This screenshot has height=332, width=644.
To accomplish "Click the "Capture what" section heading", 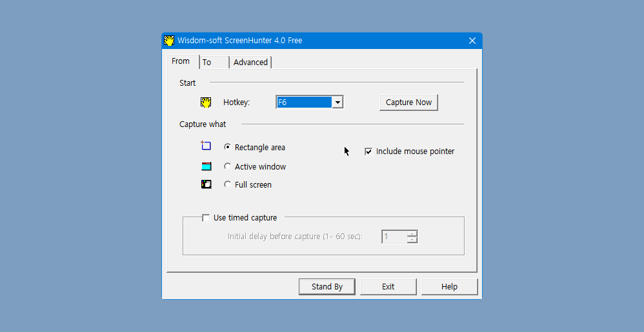I will pos(203,124).
